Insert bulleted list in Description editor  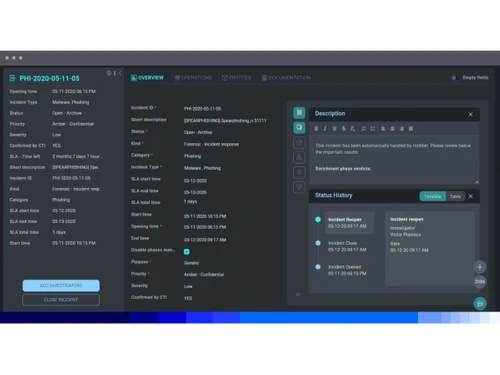pos(373,129)
